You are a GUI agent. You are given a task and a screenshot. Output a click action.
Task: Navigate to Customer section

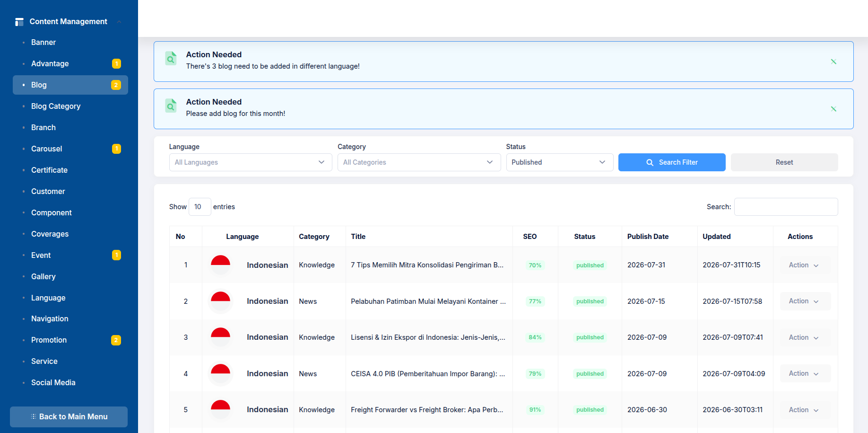pyautogui.click(x=48, y=192)
